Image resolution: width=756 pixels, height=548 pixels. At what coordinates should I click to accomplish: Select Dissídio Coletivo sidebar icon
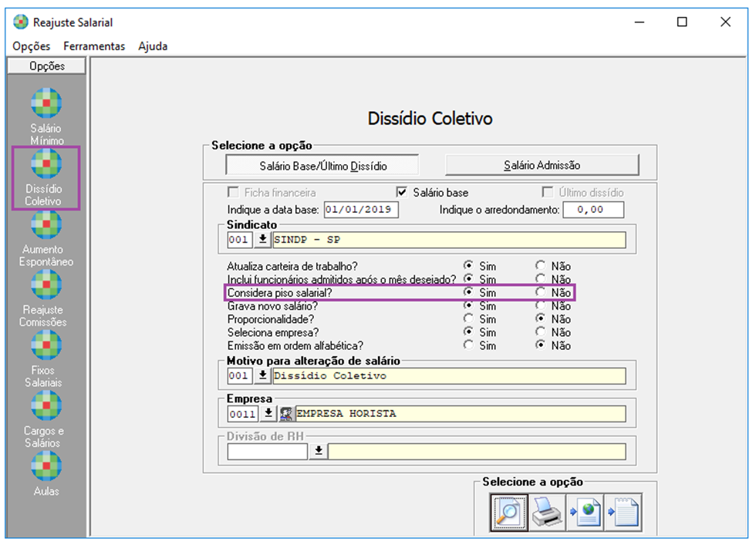point(46,163)
